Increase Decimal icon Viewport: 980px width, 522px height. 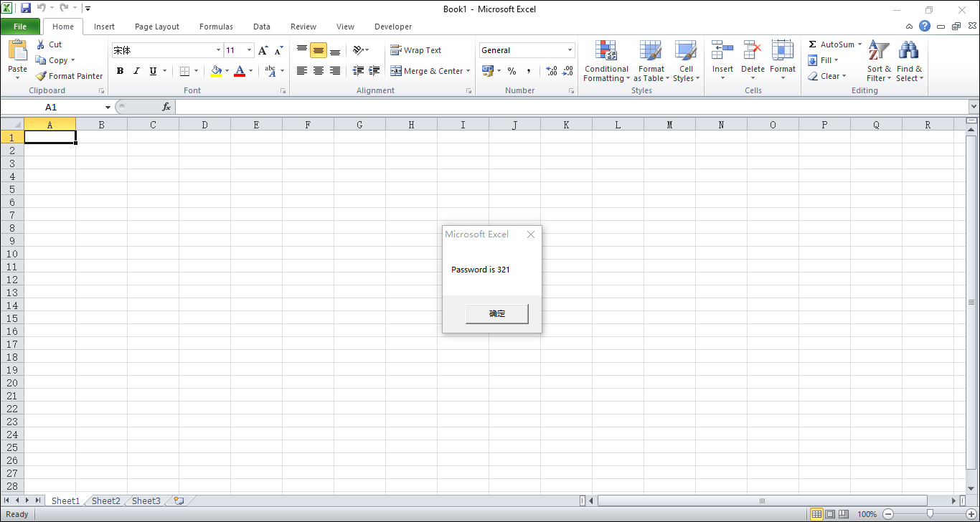click(551, 71)
